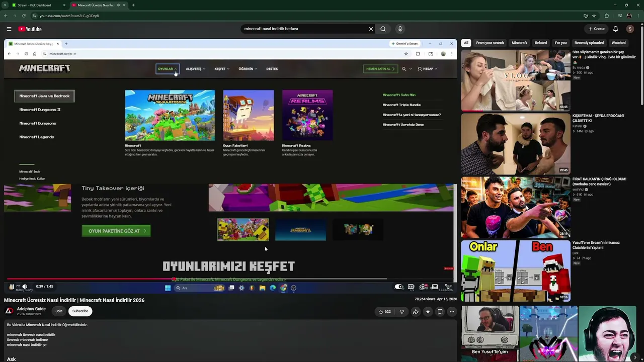Close the Stream - Kick Dashboard tab
This screenshot has width=644, height=362.
pyautogui.click(x=64, y=5)
